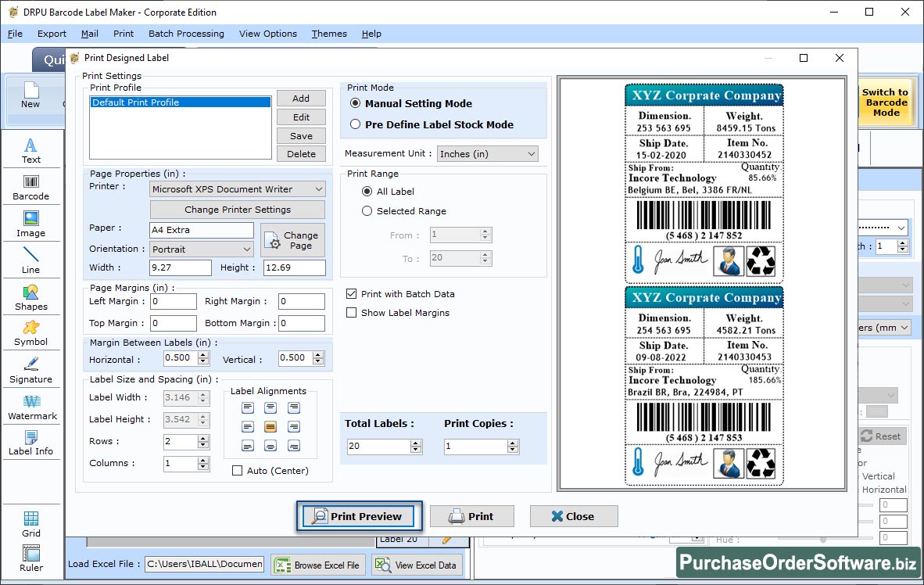Select the Image tool in sidebar

(31, 224)
